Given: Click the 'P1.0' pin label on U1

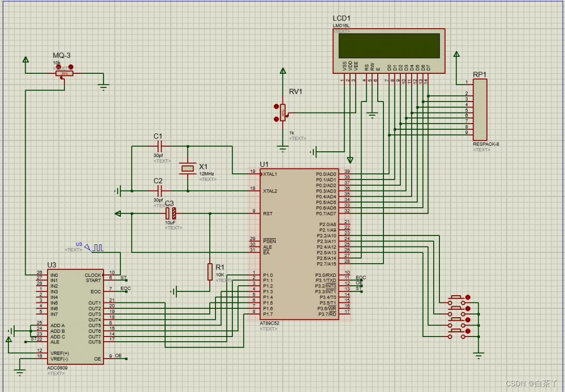Looking at the screenshot, I should click(x=268, y=275).
